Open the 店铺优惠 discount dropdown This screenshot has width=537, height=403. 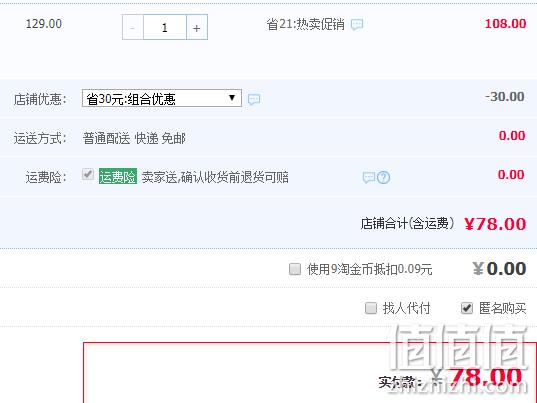(x=162, y=99)
